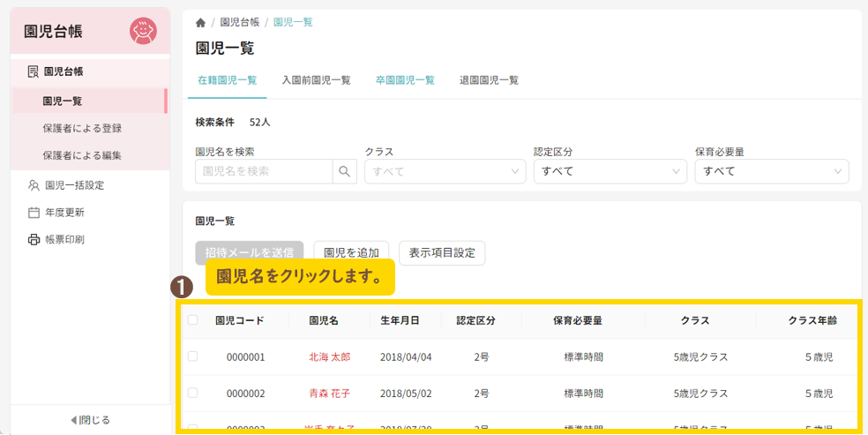Switch to the 退園園児一覧 tab
This screenshot has width=868, height=435.
click(489, 80)
